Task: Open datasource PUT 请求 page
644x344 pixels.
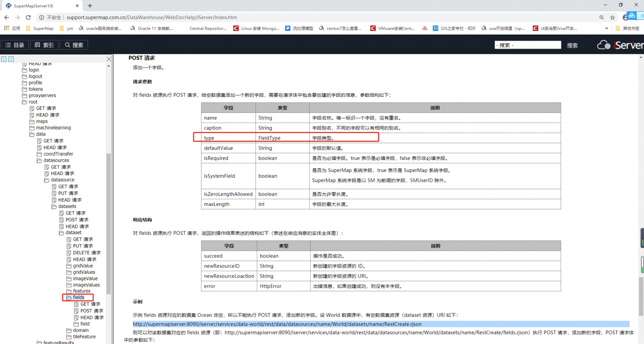Action: tap(65, 193)
